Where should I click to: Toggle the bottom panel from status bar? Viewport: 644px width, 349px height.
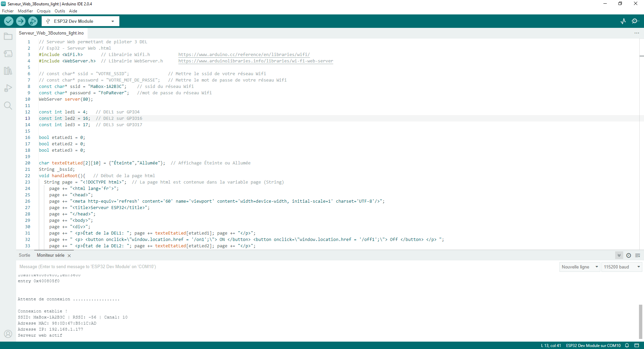637,345
